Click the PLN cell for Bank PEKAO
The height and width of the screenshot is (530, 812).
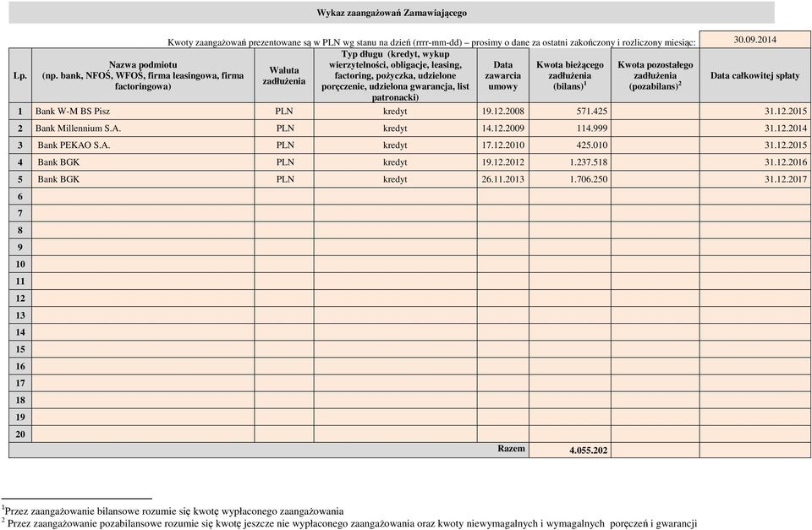pos(284,145)
